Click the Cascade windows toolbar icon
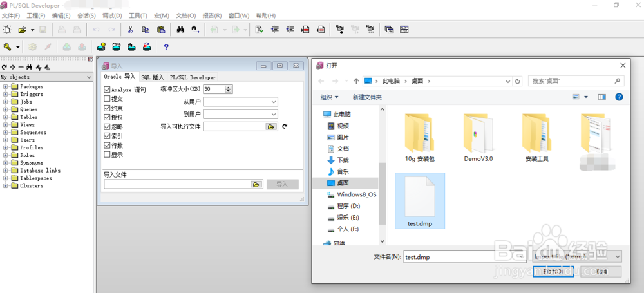This screenshot has height=293, width=644. (389, 30)
